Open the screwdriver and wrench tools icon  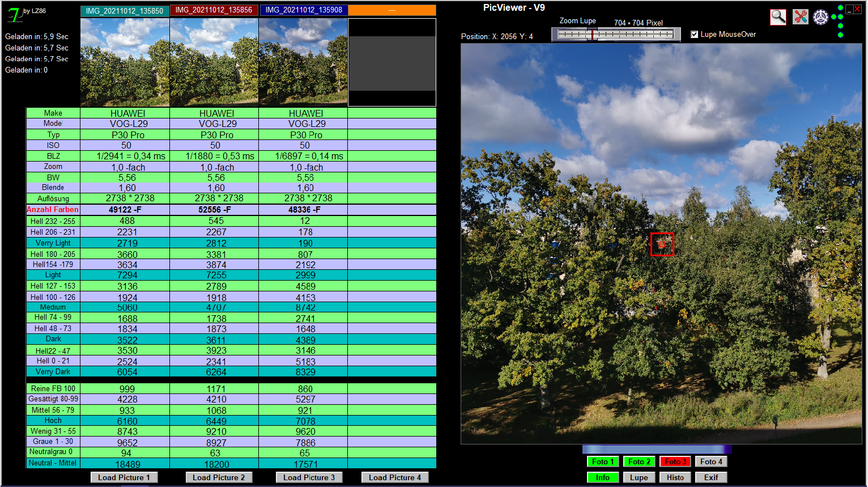(800, 17)
